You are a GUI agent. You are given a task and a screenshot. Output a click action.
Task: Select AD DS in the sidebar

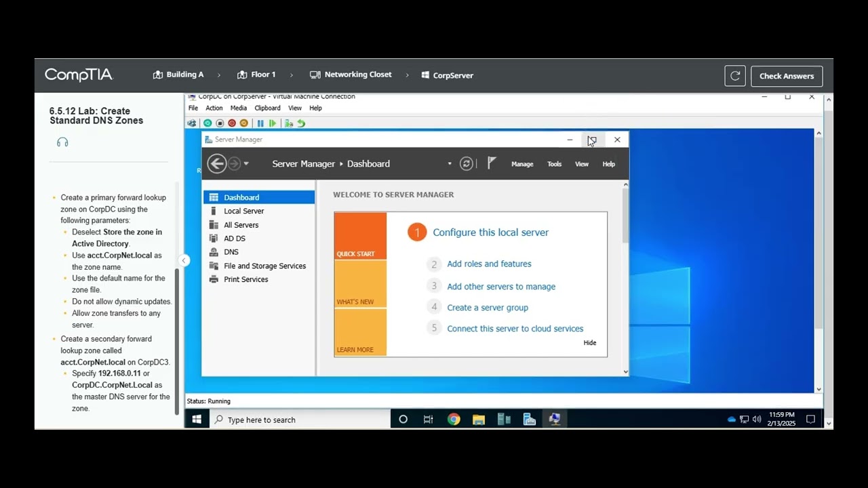pyautogui.click(x=258, y=239)
